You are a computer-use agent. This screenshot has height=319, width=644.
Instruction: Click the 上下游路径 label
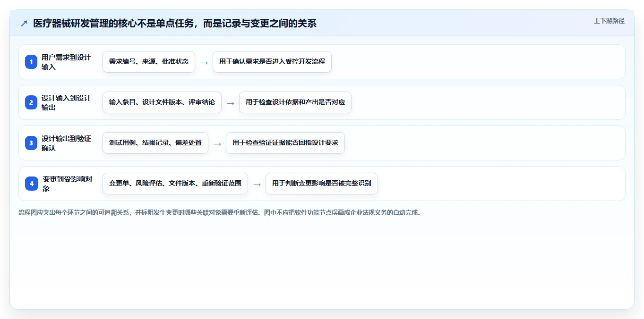pyautogui.click(x=609, y=21)
